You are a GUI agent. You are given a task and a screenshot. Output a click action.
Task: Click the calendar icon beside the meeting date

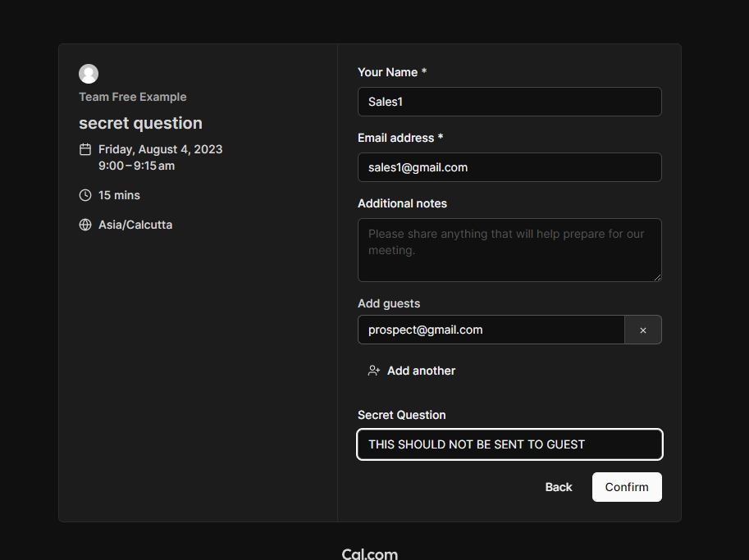click(x=85, y=149)
